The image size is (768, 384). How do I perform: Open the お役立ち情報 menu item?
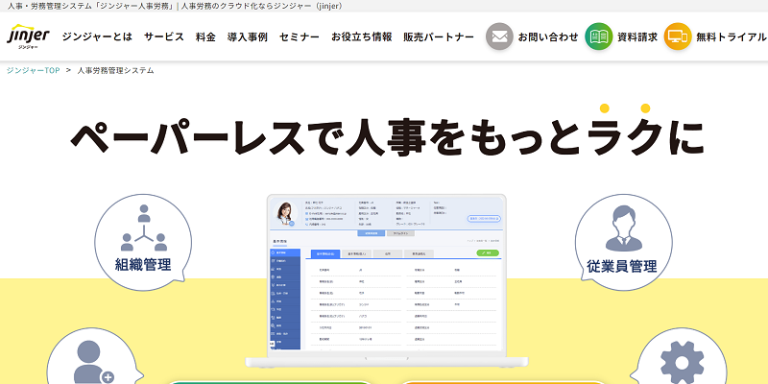pyautogui.click(x=361, y=37)
